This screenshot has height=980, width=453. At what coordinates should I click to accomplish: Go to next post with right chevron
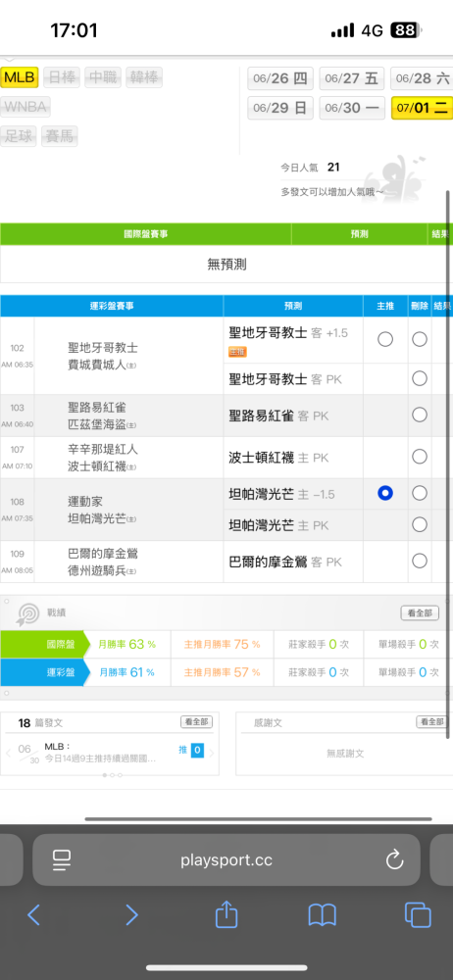tap(212, 753)
